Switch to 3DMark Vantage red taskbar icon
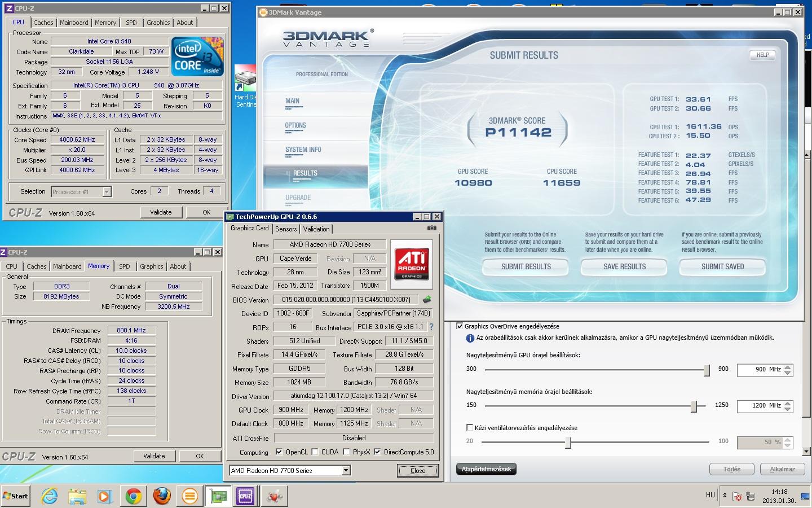812x508 pixels. click(x=274, y=496)
